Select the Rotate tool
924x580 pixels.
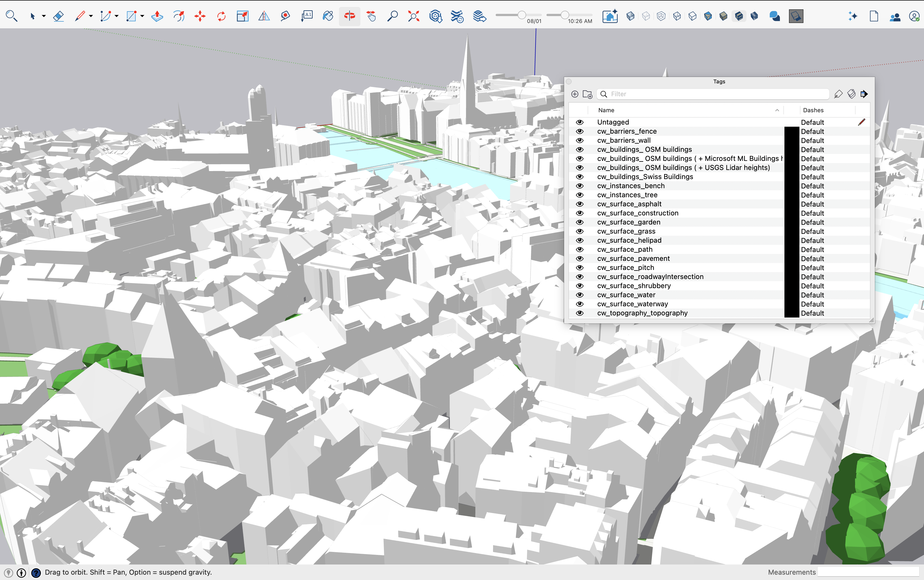(221, 16)
